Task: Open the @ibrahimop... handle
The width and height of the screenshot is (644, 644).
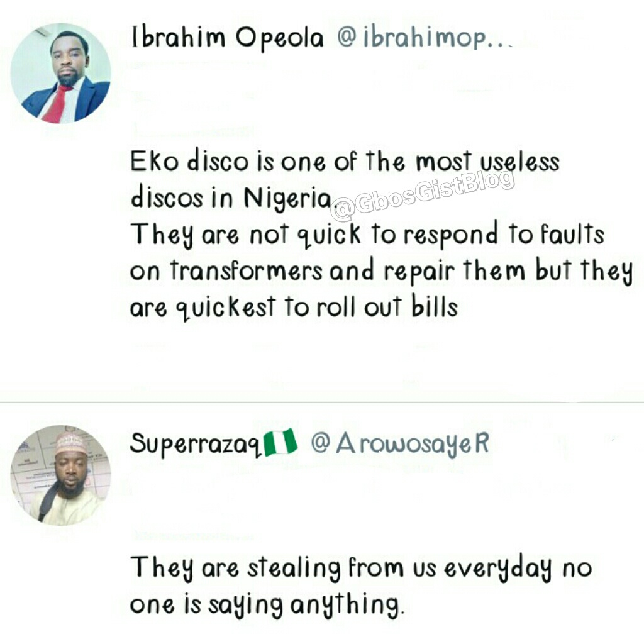Action: point(425,38)
